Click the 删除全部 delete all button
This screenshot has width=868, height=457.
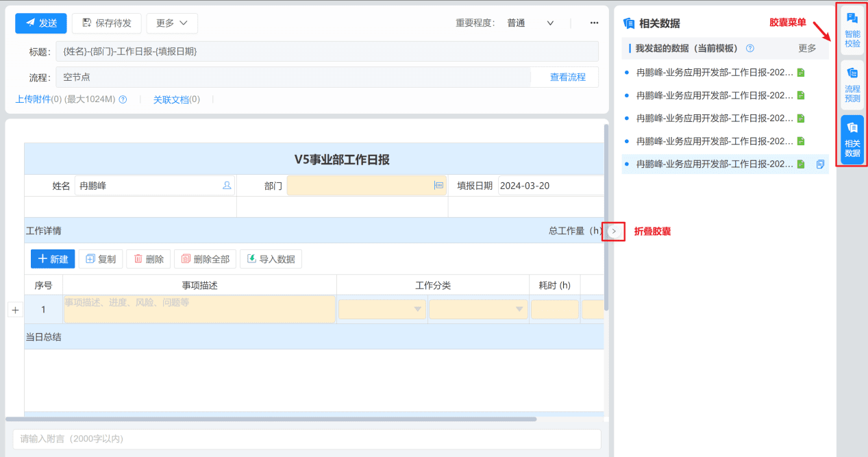205,259
